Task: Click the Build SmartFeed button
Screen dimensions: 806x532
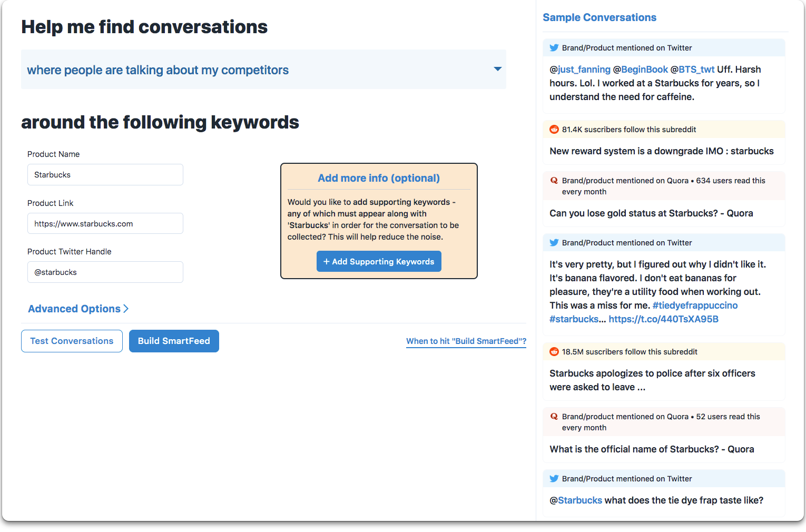Action: point(174,341)
